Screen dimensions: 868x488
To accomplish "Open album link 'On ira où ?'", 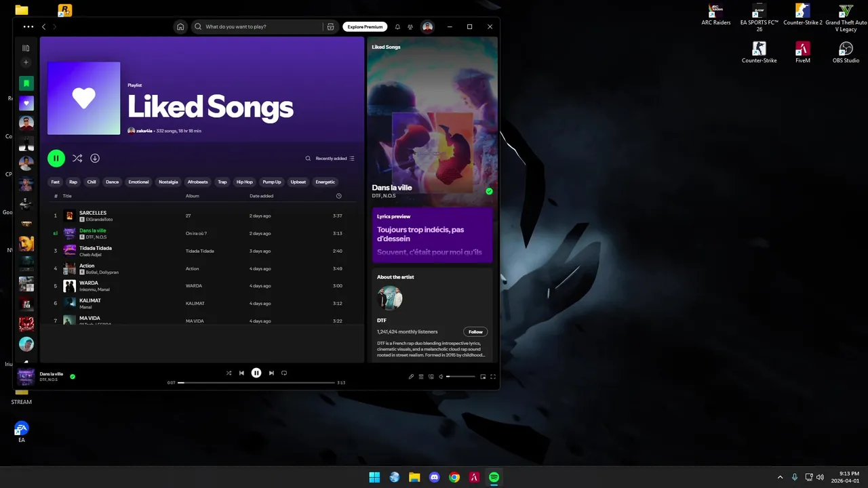I will [x=196, y=233].
